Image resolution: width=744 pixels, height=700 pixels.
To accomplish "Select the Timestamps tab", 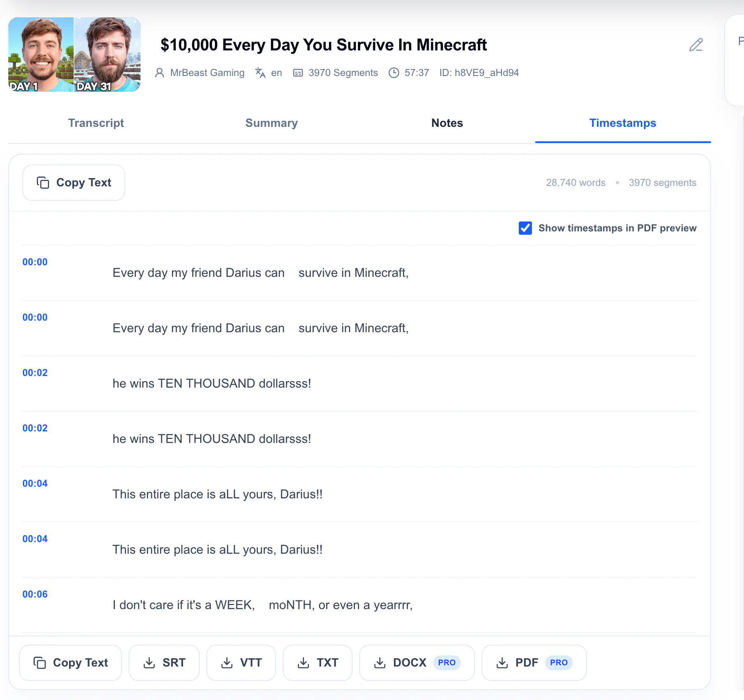I will [623, 123].
